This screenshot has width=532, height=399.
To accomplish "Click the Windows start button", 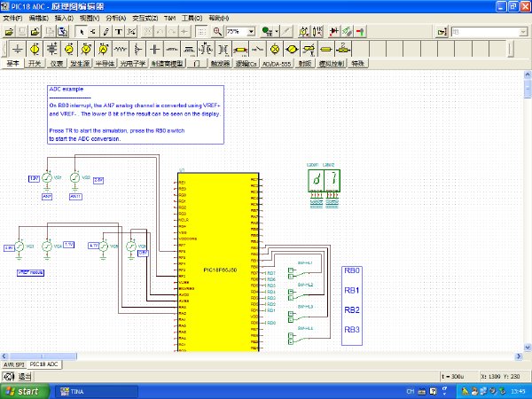I will click(x=25, y=392).
